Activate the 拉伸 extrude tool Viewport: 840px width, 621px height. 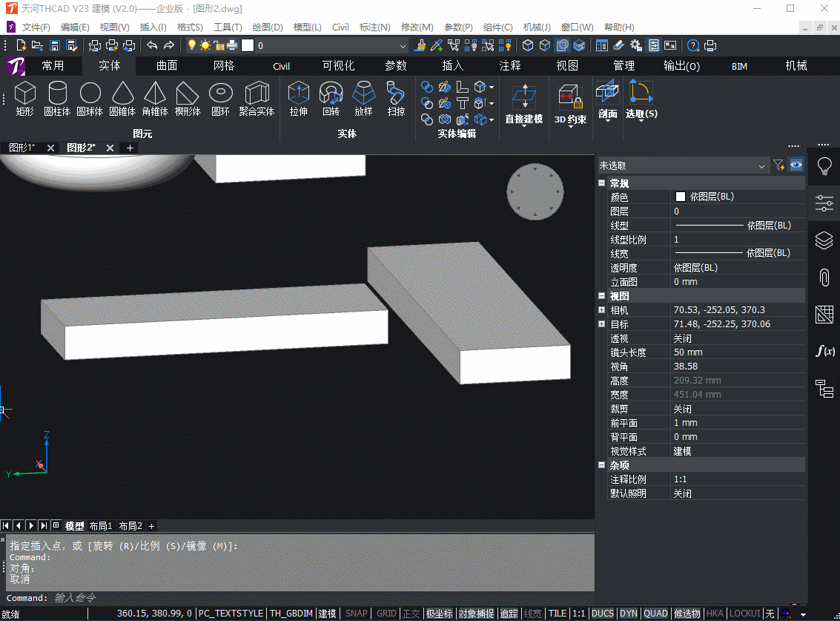[x=298, y=98]
